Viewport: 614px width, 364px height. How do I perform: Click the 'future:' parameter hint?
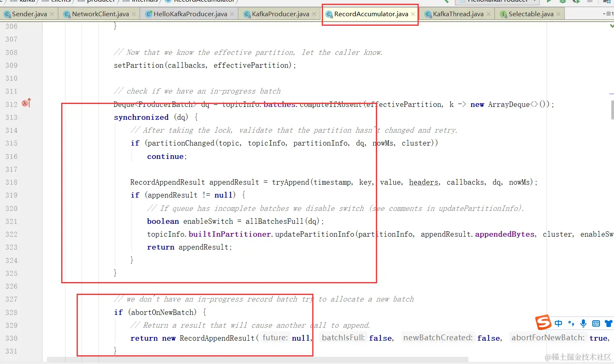click(275, 338)
